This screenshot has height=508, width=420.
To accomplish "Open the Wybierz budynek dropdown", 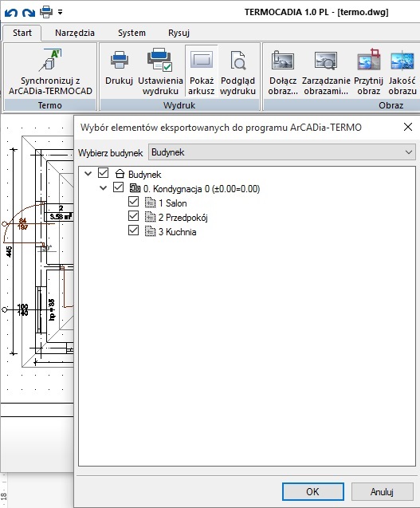I will tap(282, 152).
